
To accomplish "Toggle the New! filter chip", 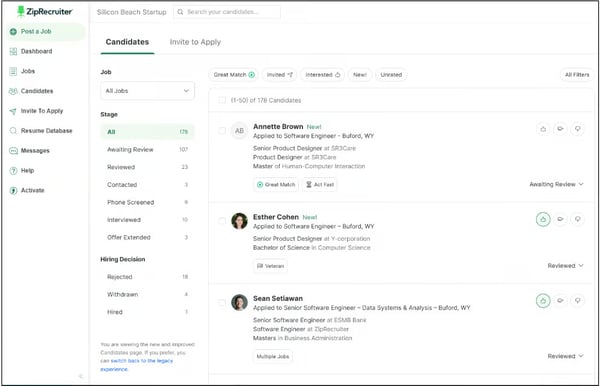I will (360, 75).
